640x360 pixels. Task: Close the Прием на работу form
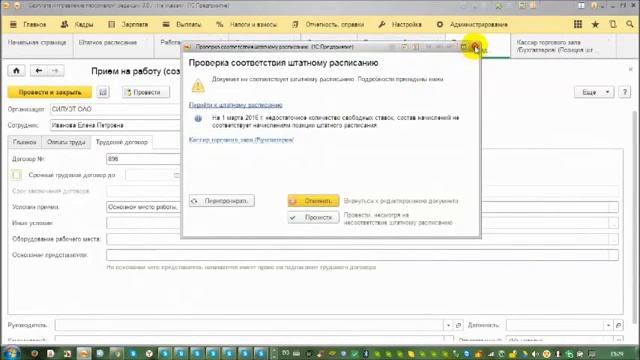631,69
